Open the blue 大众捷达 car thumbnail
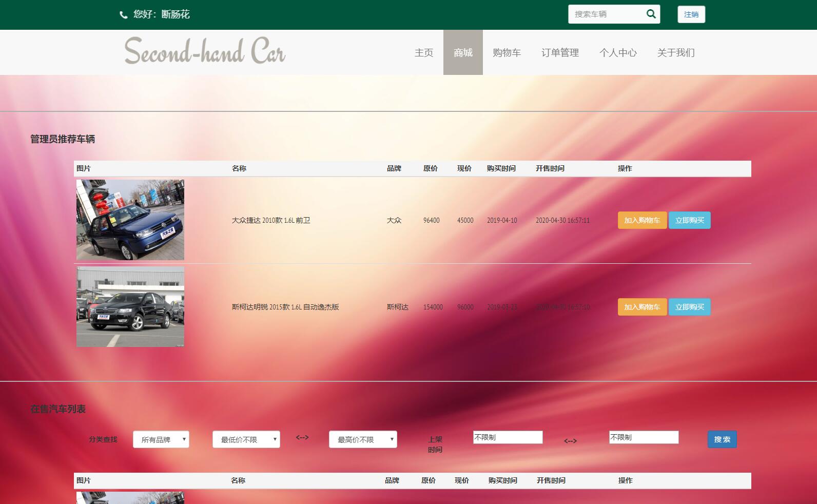The width and height of the screenshot is (817, 504). (x=130, y=220)
